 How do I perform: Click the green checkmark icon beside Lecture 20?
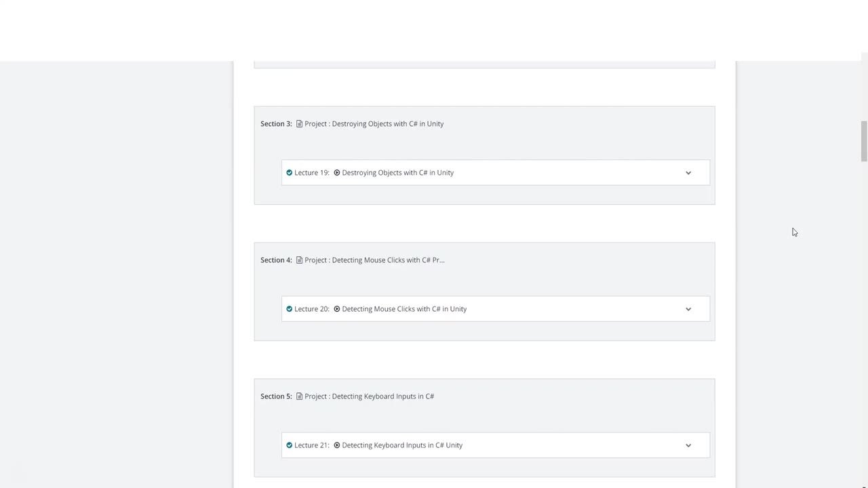290,309
